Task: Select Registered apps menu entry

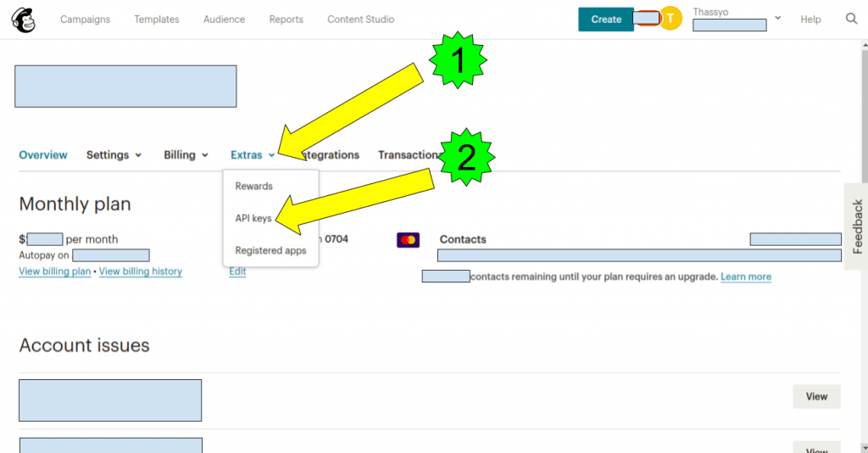Action: tap(270, 250)
